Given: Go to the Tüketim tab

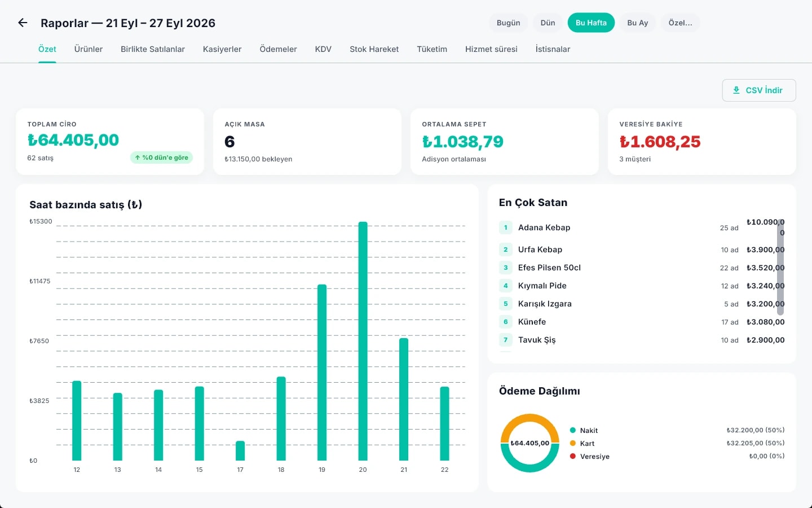Looking at the screenshot, I should (x=432, y=49).
